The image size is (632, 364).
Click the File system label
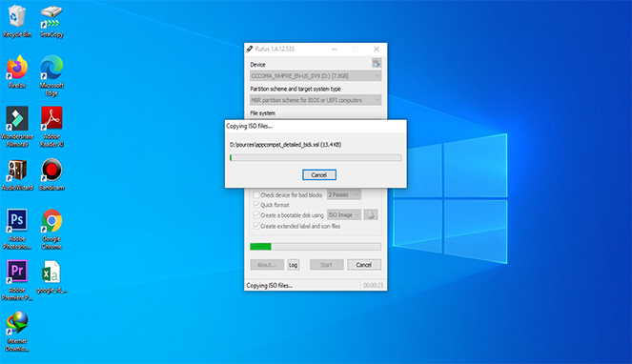click(263, 113)
